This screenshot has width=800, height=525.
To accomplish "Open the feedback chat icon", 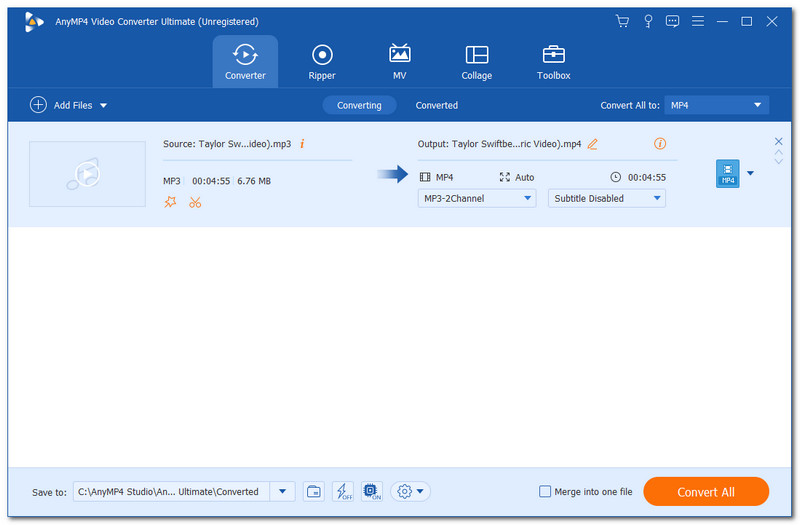I will tap(672, 21).
